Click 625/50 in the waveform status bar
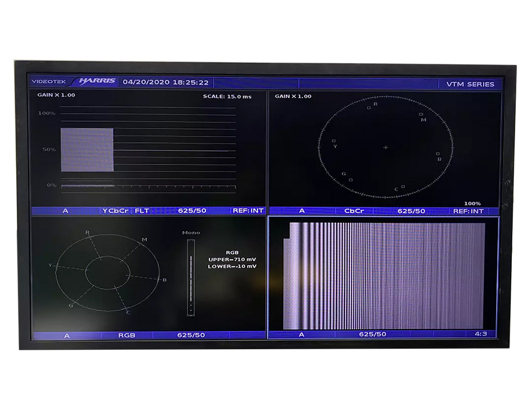532x399 pixels. coord(192,210)
